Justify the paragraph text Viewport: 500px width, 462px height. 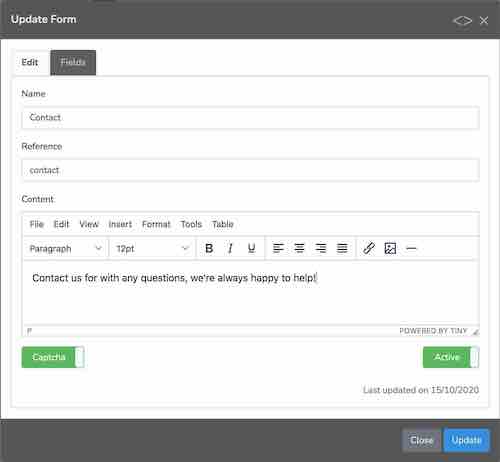click(x=342, y=248)
